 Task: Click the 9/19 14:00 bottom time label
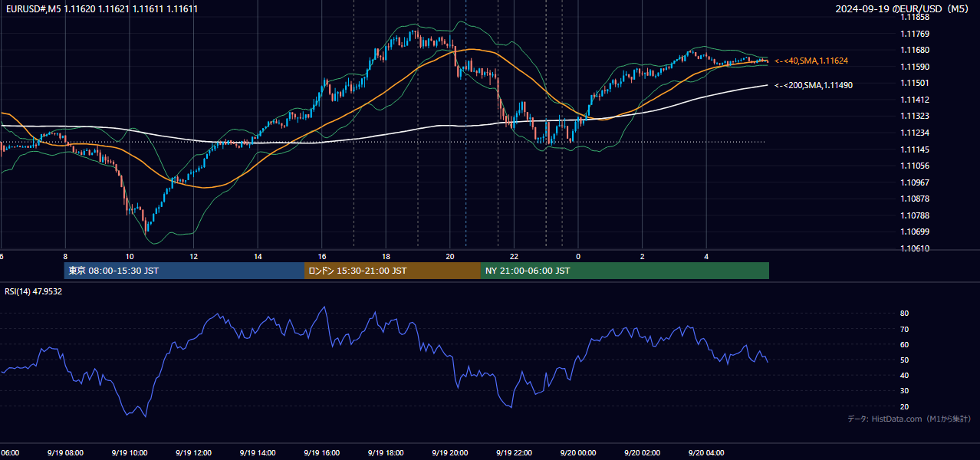point(257,453)
